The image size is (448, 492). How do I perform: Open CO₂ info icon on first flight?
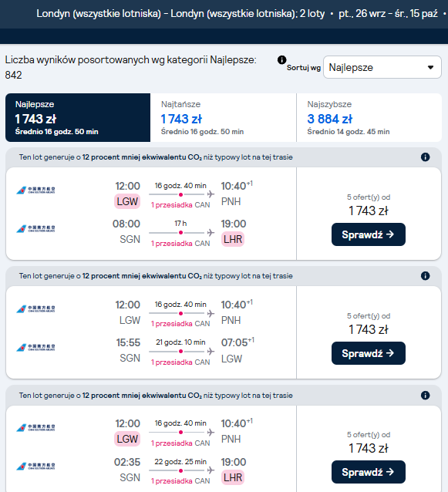(x=425, y=157)
